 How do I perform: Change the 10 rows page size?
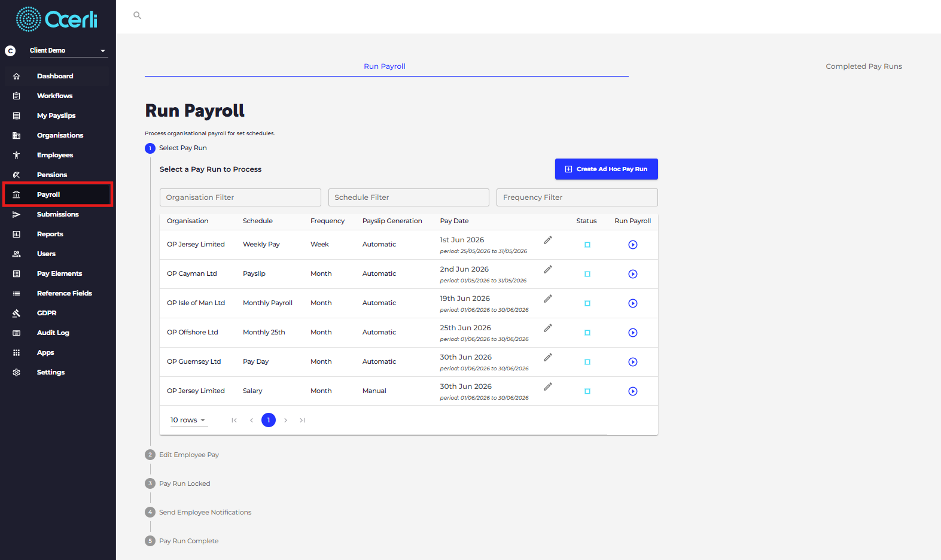188,420
